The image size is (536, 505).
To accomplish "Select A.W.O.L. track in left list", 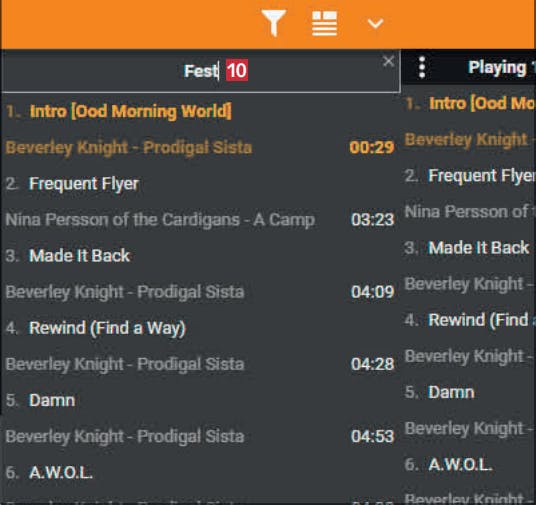I will [61, 473].
